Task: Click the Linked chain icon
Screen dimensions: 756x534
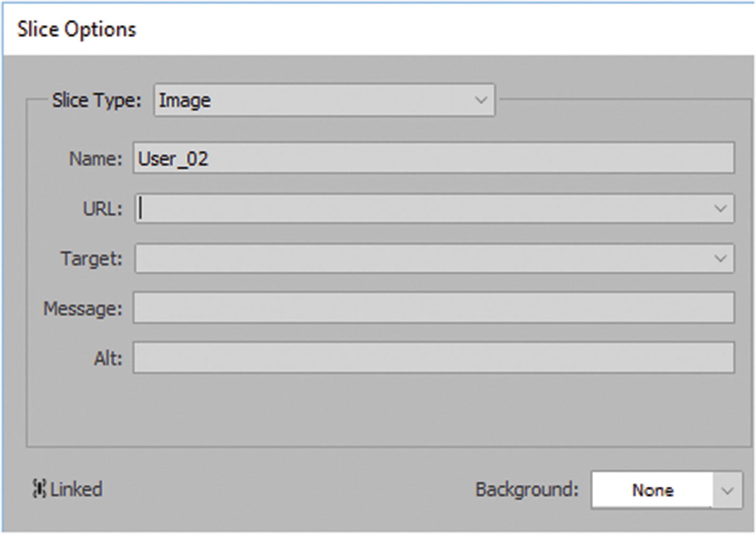Action: (39, 489)
